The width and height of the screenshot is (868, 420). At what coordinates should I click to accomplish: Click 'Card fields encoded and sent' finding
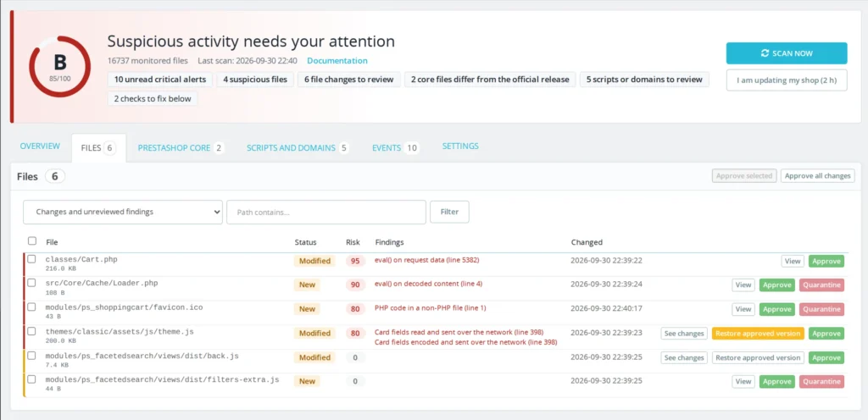(466, 342)
